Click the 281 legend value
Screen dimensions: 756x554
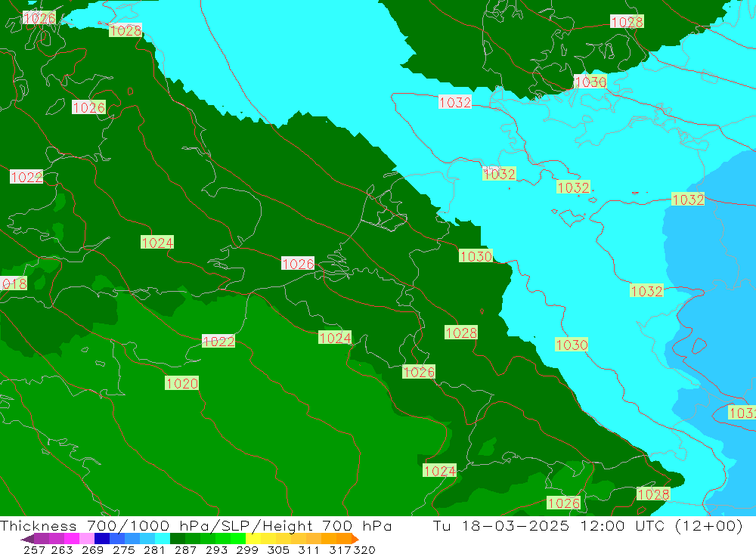coord(154,549)
